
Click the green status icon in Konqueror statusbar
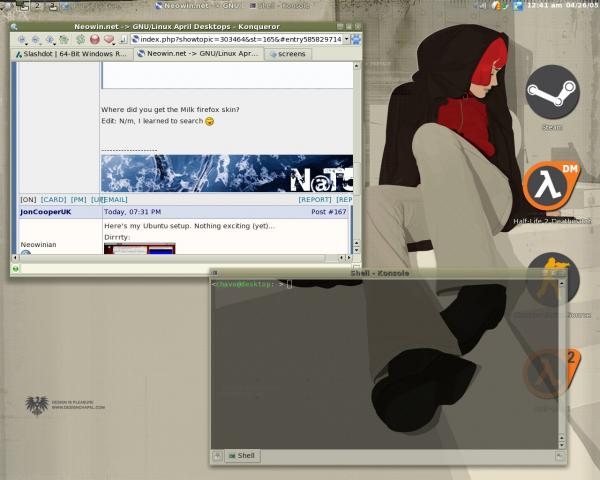[15, 269]
